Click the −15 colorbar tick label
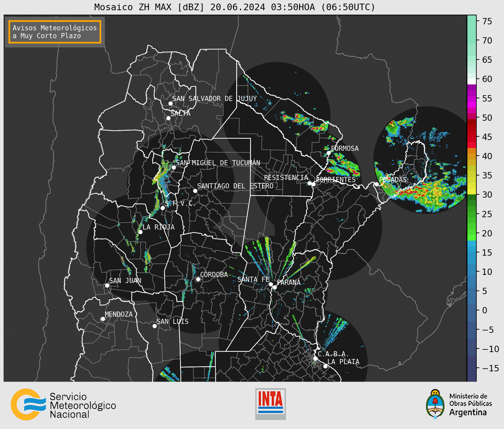Screen dimensions: 504x429 pyautogui.click(x=491, y=368)
